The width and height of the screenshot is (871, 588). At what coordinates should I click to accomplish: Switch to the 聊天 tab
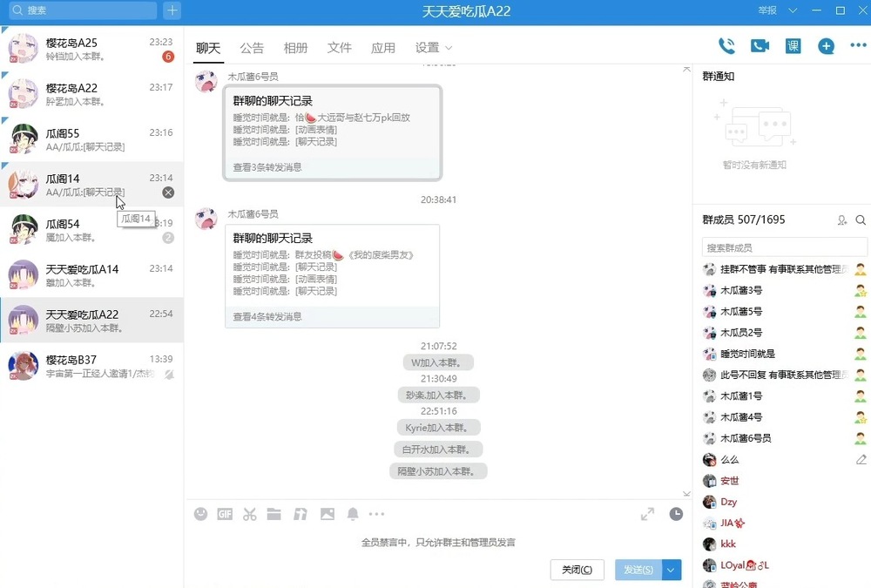pos(208,49)
